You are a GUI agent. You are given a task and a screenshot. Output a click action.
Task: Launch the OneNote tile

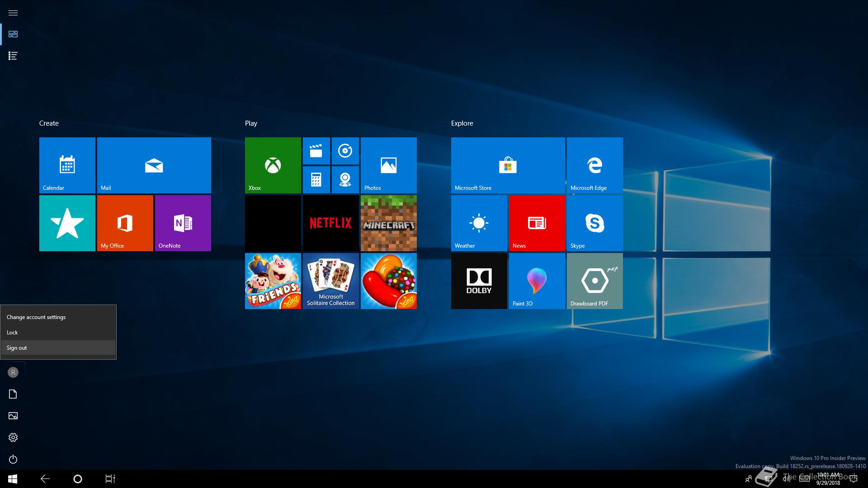[183, 223]
